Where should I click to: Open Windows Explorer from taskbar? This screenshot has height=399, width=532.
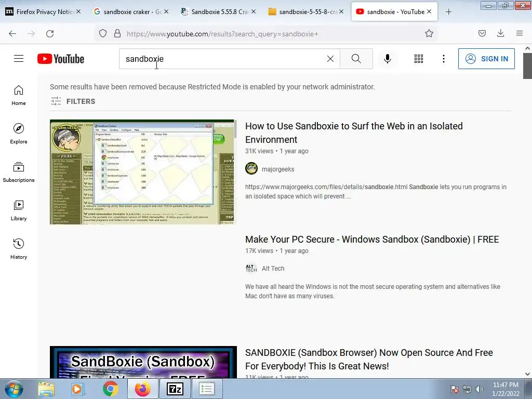(46, 389)
